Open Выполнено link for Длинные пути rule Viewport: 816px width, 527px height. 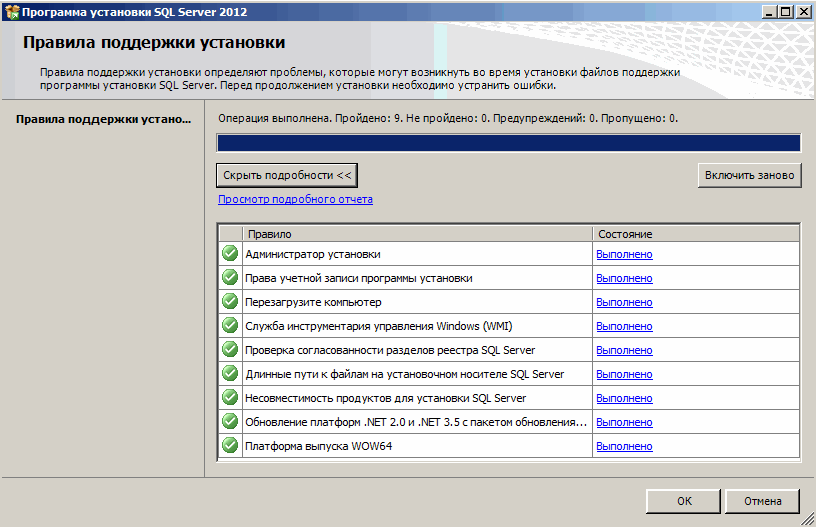coord(624,374)
